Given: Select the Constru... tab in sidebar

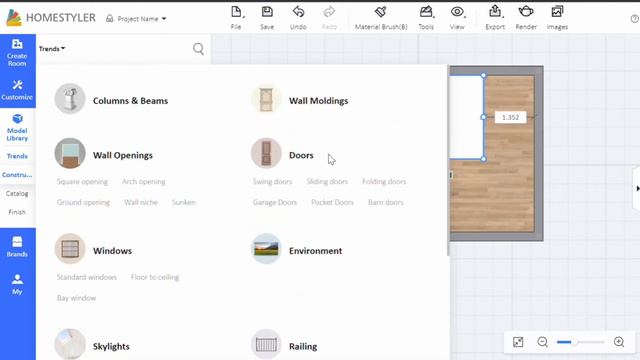Looking at the screenshot, I should click(x=17, y=175).
